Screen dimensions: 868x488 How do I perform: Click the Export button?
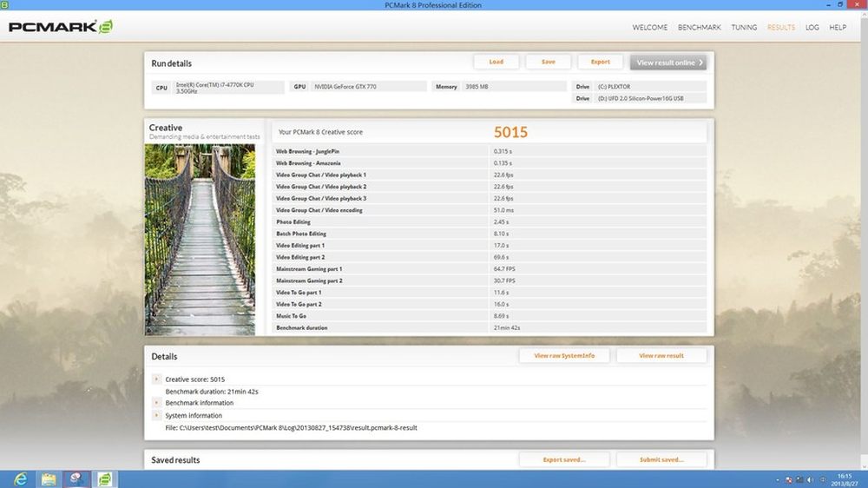point(600,62)
